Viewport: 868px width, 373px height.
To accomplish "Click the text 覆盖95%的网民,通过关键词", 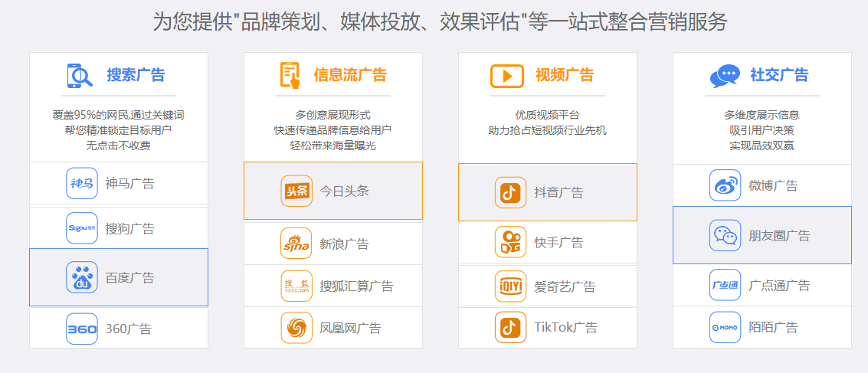I will pos(119,115).
